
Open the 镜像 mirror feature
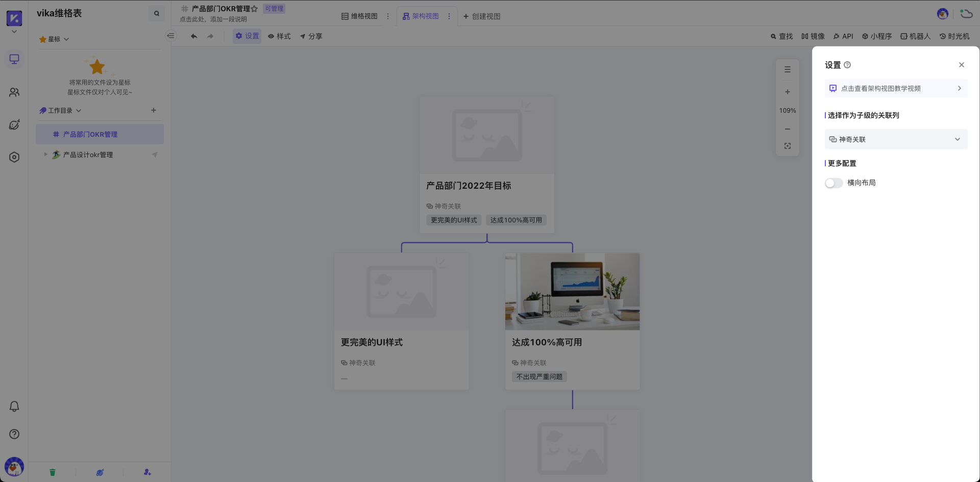tap(814, 36)
